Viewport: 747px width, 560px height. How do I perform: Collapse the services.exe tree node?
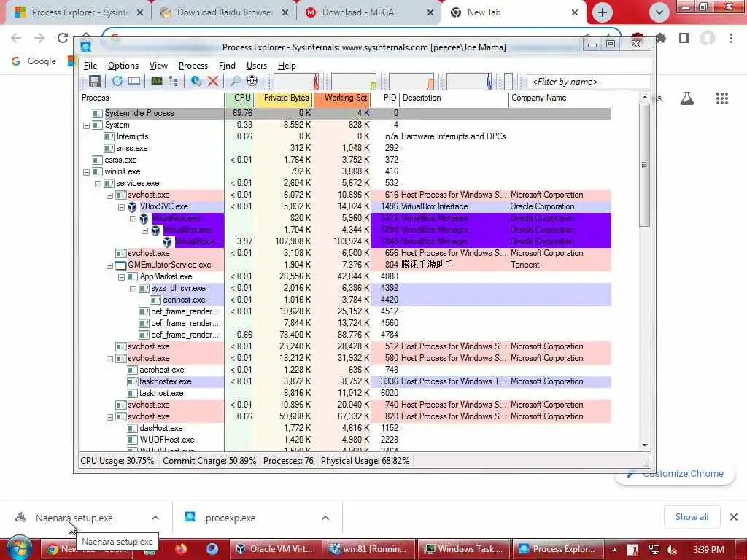pyautogui.click(x=98, y=184)
